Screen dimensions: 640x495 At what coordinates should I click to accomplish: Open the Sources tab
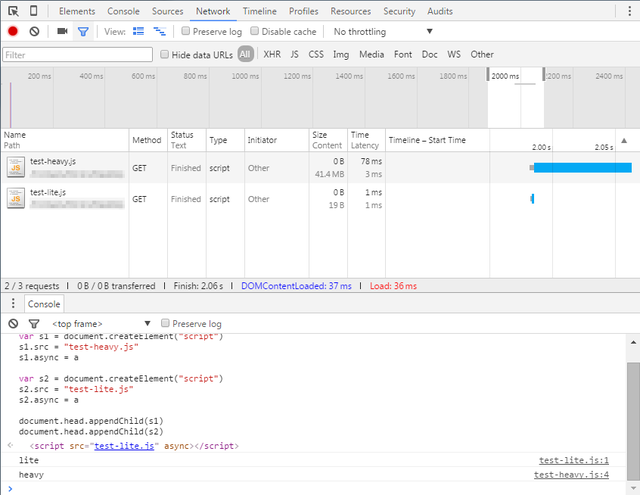(x=167, y=11)
